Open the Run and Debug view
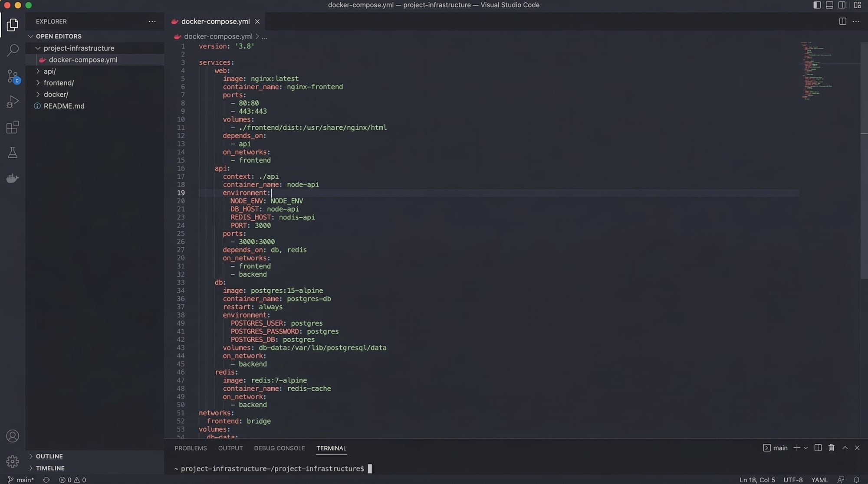868x484 pixels. (x=13, y=102)
